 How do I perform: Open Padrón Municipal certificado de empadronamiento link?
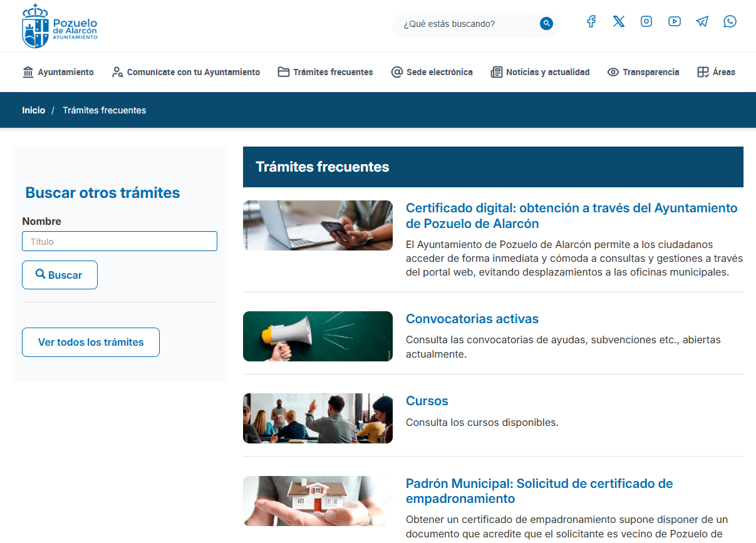pyautogui.click(x=539, y=491)
